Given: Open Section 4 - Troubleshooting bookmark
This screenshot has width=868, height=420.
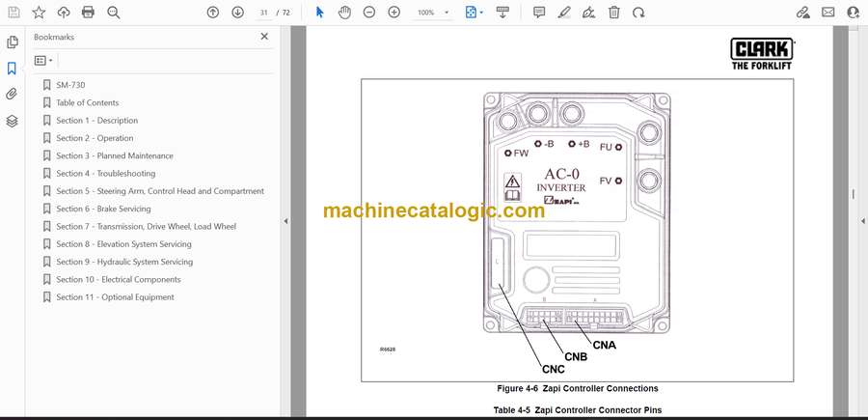Looking at the screenshot, I should 105,174.
